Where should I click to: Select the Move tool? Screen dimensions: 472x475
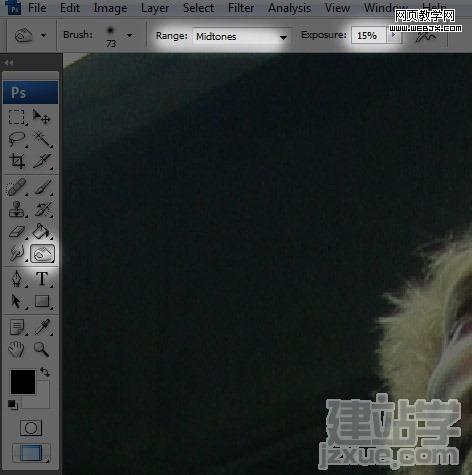coord(41,117)
